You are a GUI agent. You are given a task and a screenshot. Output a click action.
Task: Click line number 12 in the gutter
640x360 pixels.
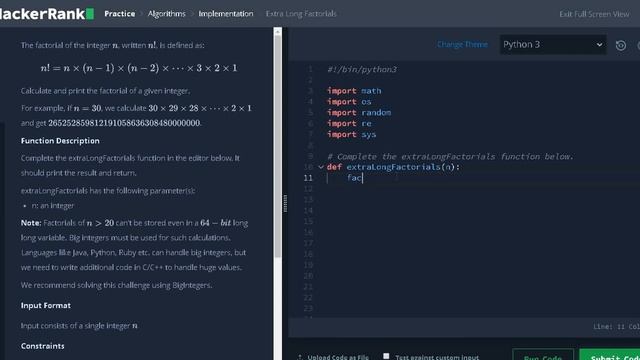(308, 189)
